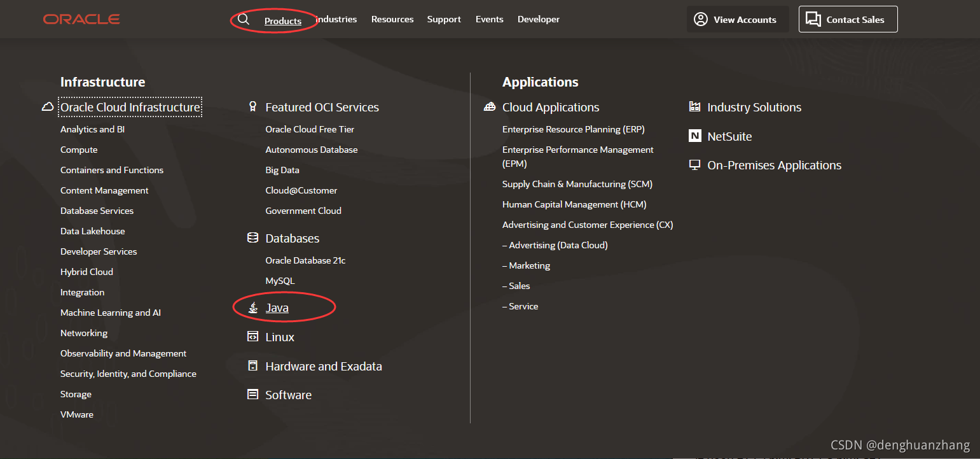Click the ribbon icon beside Featured OCI Services

252,107
